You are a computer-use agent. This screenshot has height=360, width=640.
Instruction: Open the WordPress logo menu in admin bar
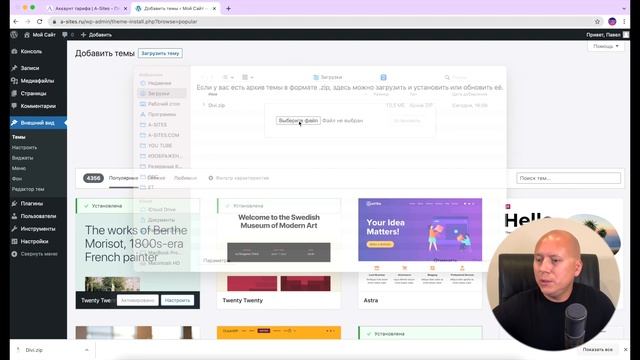pos(14,35)
